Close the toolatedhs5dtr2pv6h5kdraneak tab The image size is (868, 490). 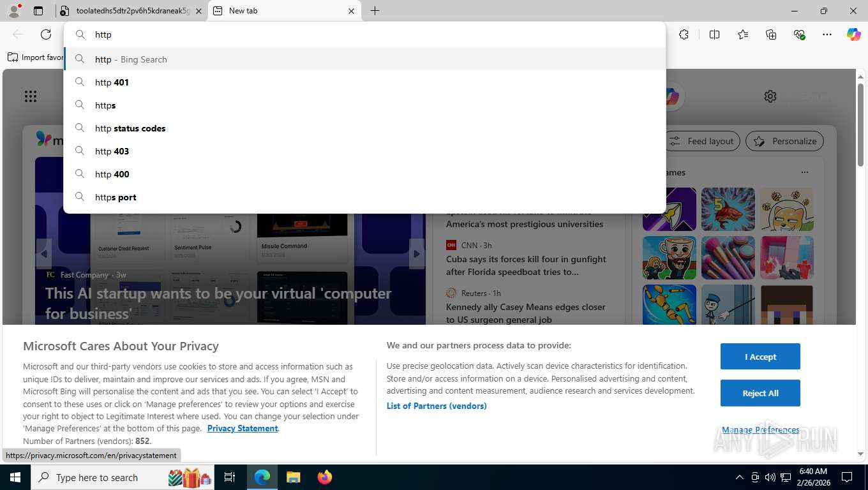click(x=198, y=11)
